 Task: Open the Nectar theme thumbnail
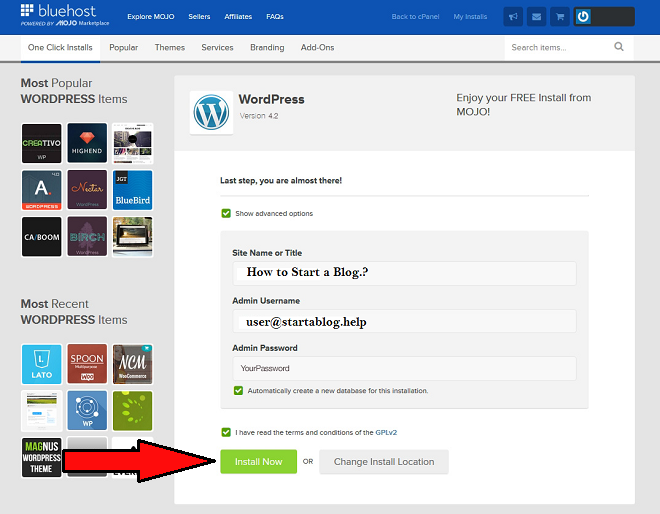pos(87,190)
